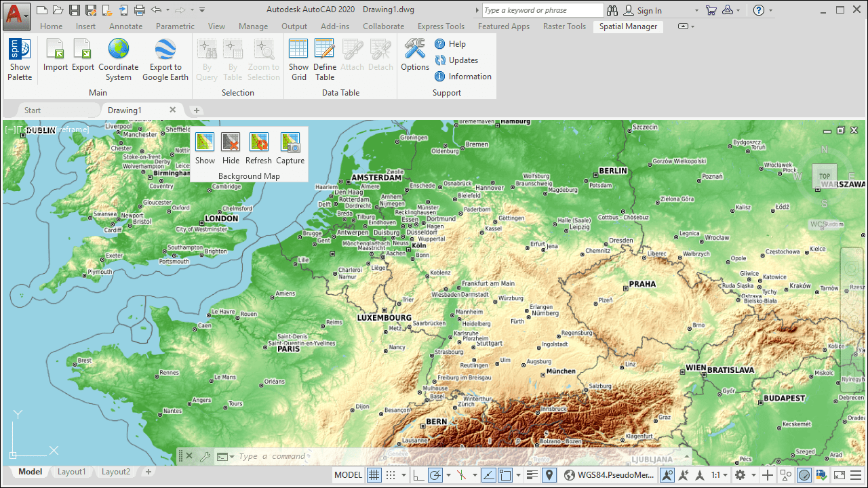Open Spatial Manager Options

(415, 55)
